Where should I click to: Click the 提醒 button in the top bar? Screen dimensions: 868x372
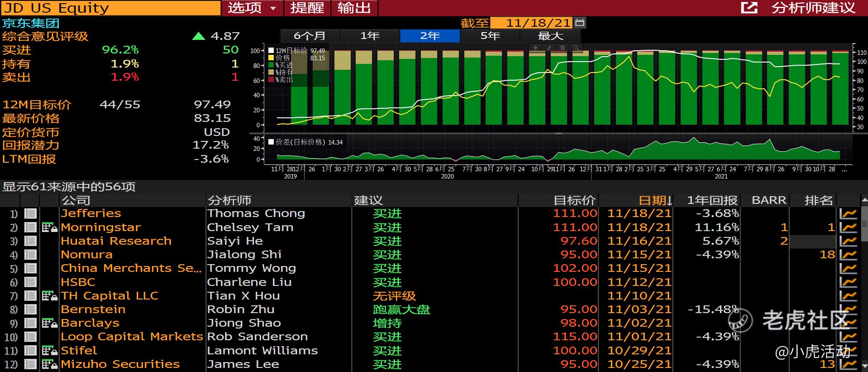307,8
